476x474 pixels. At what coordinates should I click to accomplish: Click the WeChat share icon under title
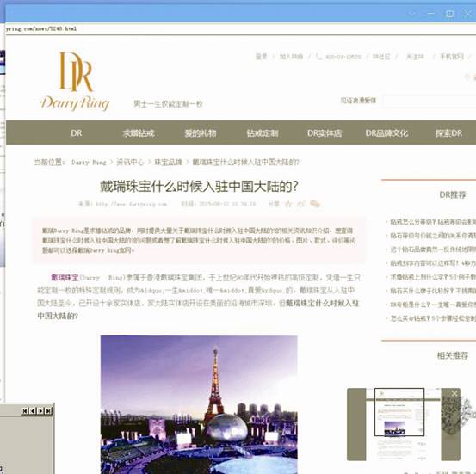coord(315,204)
